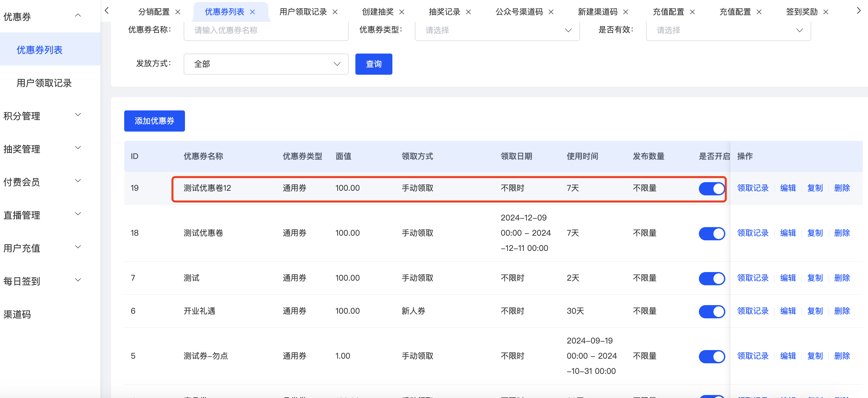
Task: Close the 抽奖记录 tab
Action: click(468, 12)
